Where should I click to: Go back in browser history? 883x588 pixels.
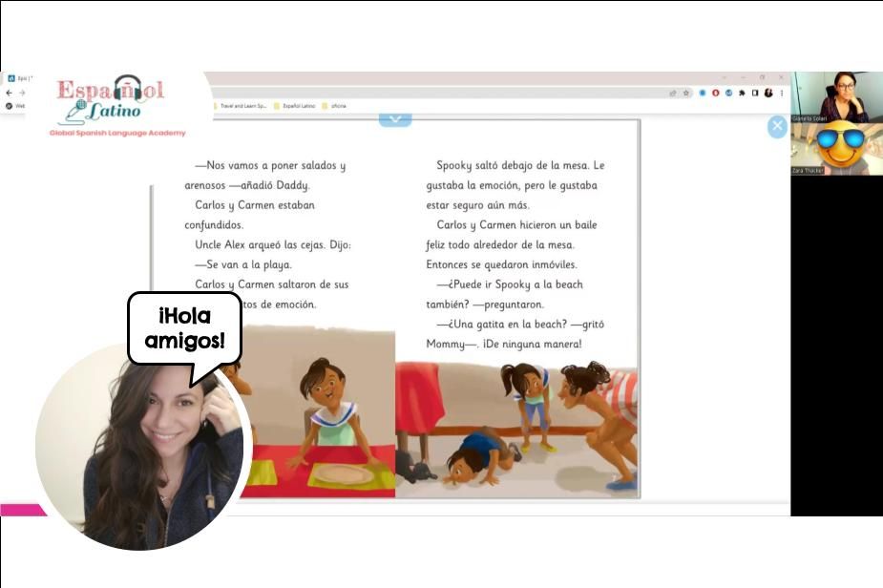pos(9,93)
